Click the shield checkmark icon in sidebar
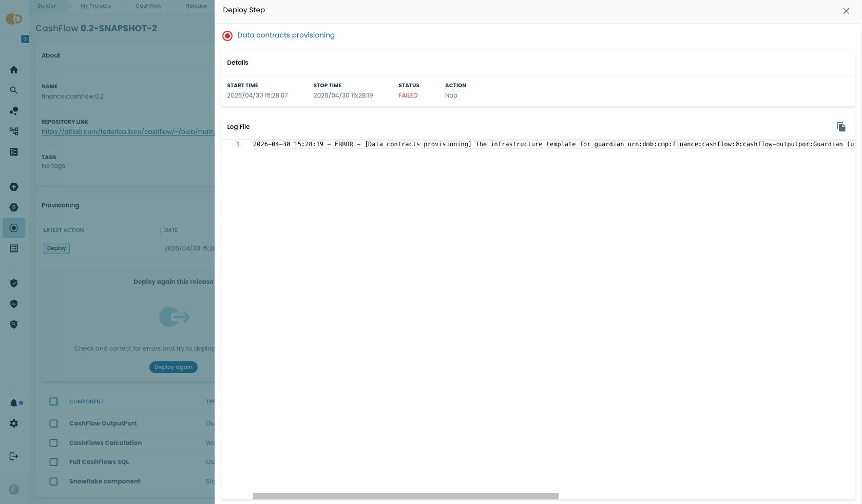The width and height of the screenshot is (862, 504). click(14, 283)
